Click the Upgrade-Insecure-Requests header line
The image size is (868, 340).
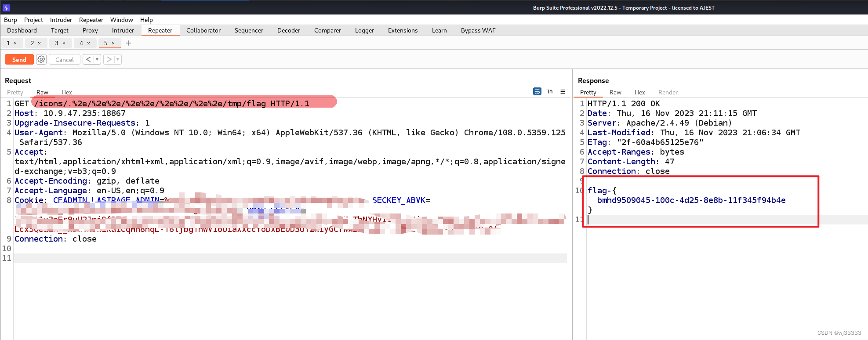pos(82,123)
